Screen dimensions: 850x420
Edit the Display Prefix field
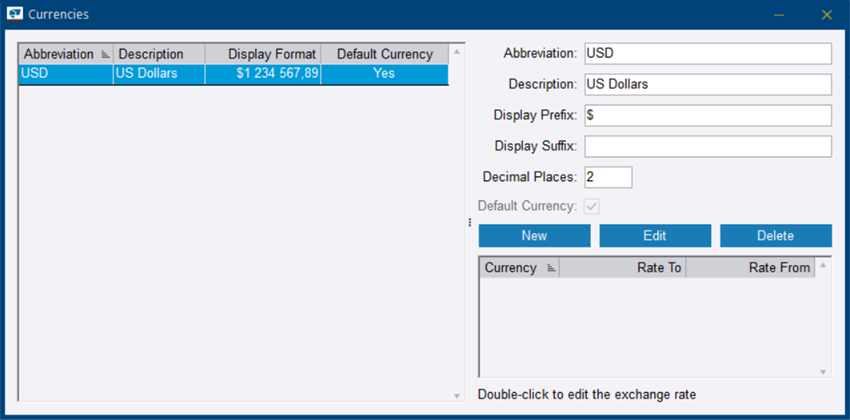(707, 115)
